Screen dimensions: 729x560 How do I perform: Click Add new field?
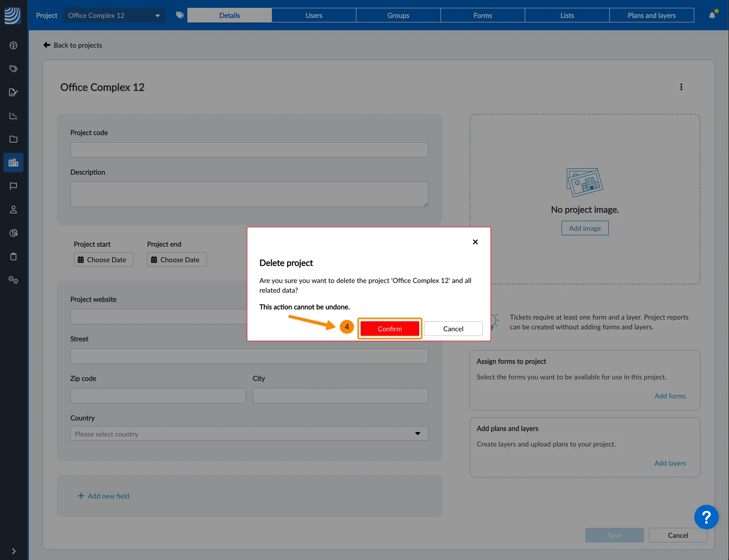pyautogui.click(x=103, y=496)
